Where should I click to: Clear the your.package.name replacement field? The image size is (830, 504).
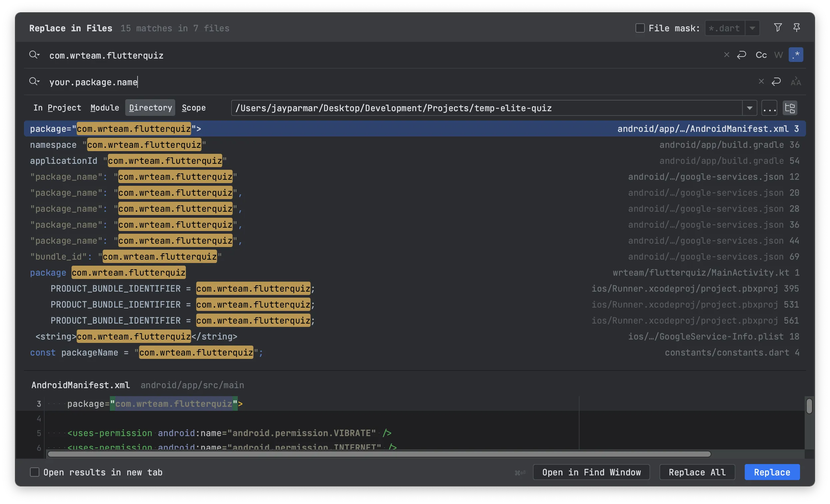tap(761, 81)
